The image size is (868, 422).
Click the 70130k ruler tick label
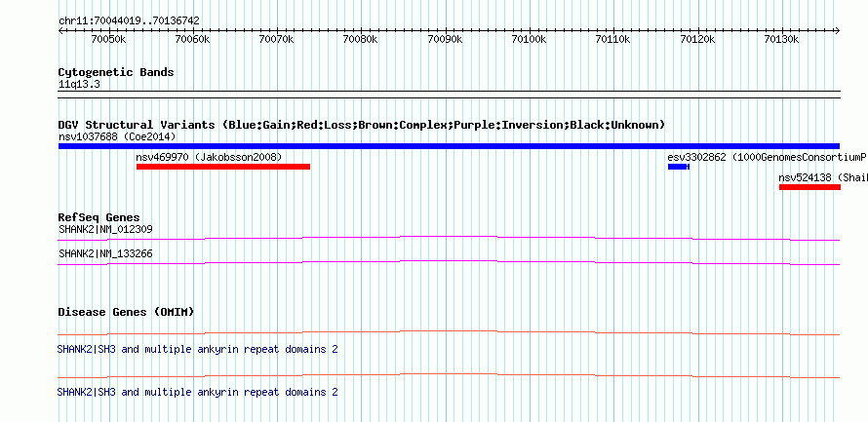pyautogui.click(x=781, y=39)
